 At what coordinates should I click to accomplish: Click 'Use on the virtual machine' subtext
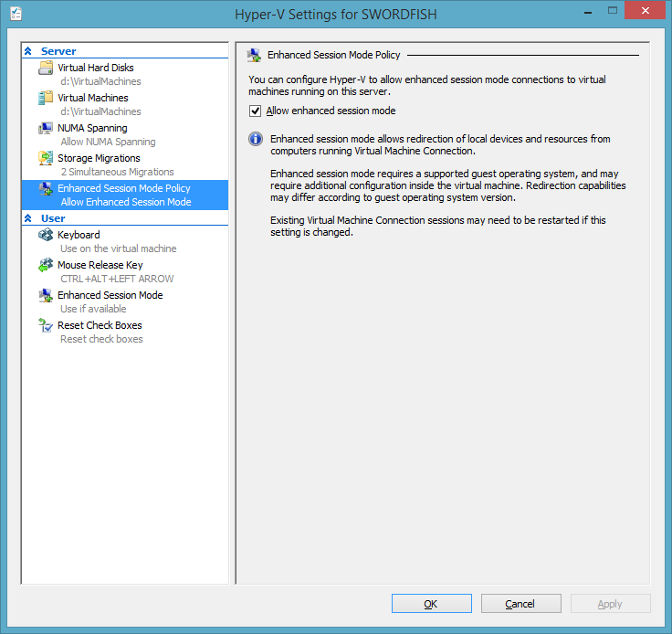coord(119,248)
